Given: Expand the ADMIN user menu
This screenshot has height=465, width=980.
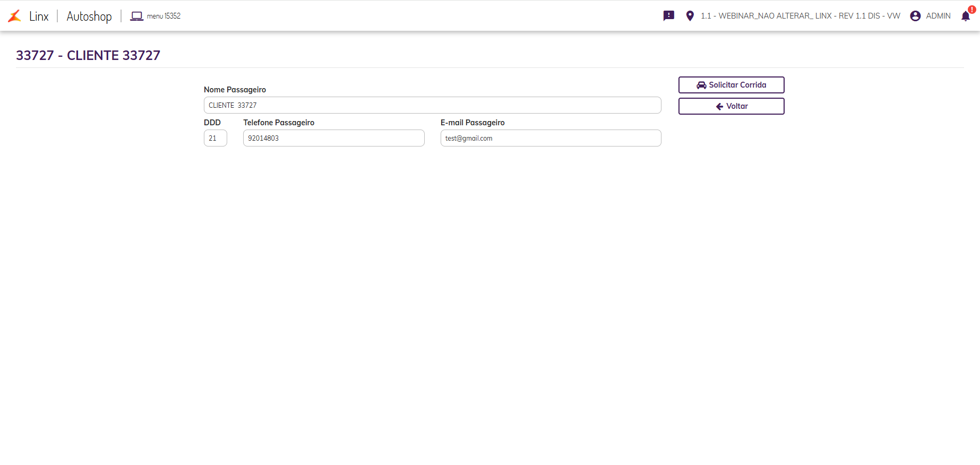Looking at the screenshot, I should point(938,16).
